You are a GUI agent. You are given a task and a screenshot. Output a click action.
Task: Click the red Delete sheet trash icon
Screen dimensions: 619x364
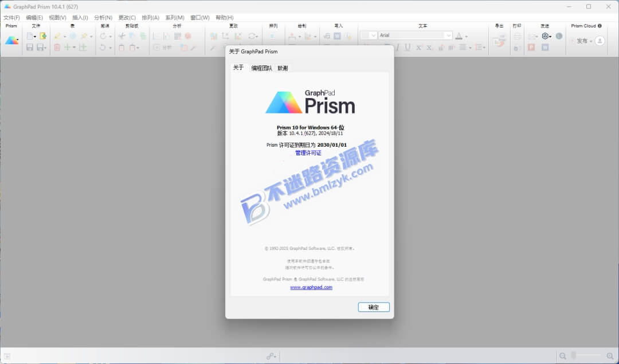click(57, 48)
